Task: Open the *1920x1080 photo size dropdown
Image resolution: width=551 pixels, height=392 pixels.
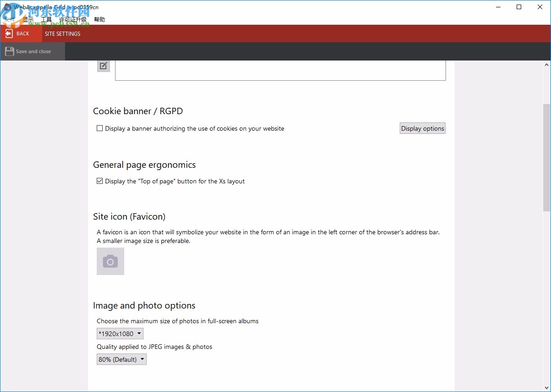Action: [120, 334]
